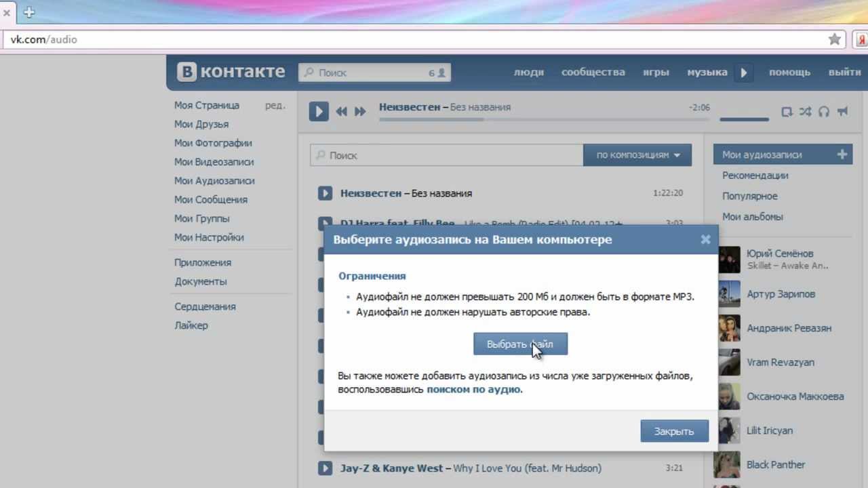Open friend Артур Зарипов's audio
868x488 pixels.
point(781,294)
